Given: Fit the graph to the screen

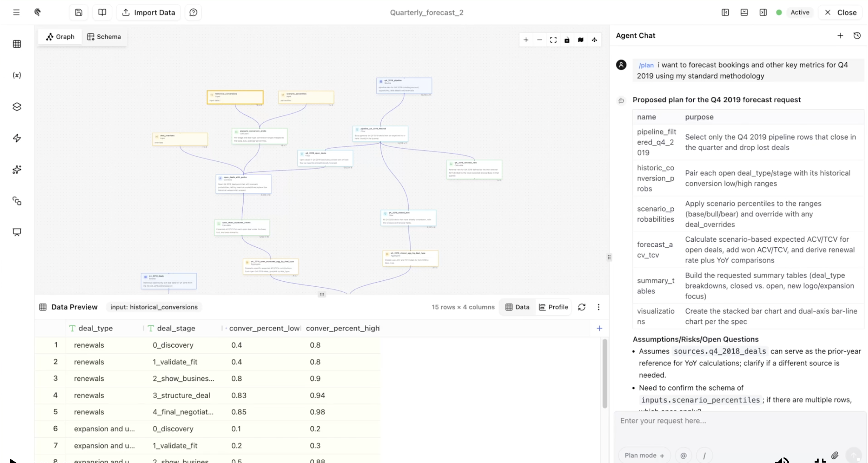Looking at the screenshot, I should click(x=553, y=40).
